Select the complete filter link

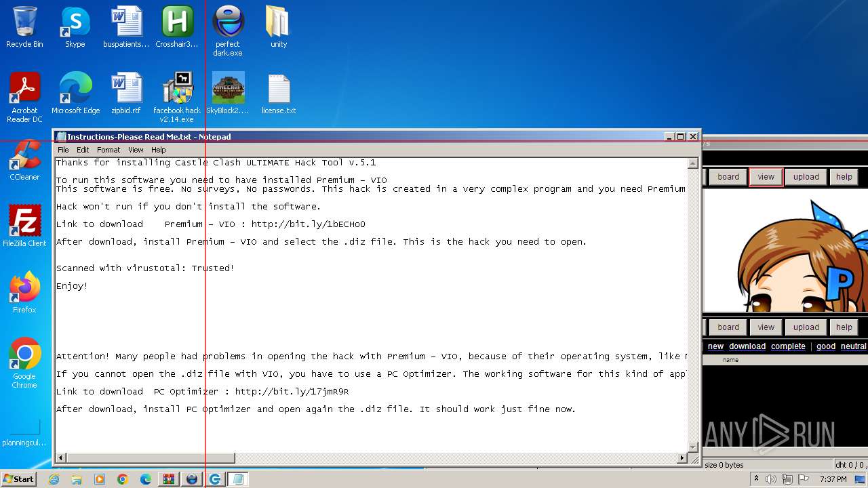[x=788, y=346]
